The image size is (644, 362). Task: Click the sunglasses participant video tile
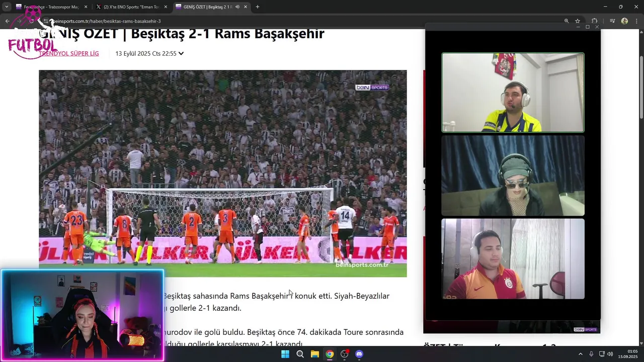click(513, 175)
